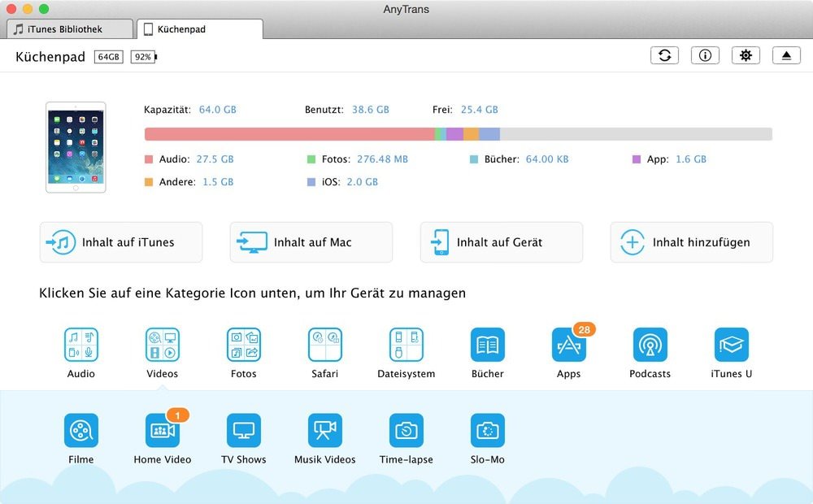Click Inhalt auf Mac button
813x504 pixels.
point(311,242)
